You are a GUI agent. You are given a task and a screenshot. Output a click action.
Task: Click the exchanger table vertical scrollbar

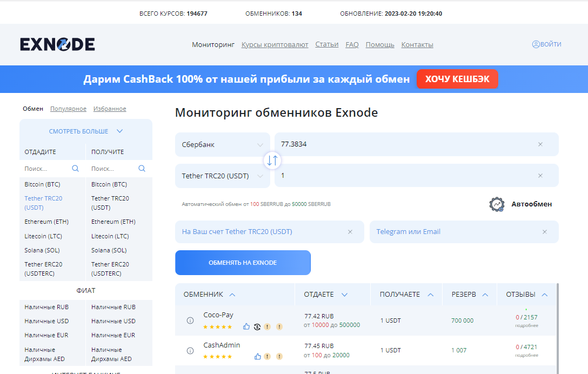click(x=558, y=328)
